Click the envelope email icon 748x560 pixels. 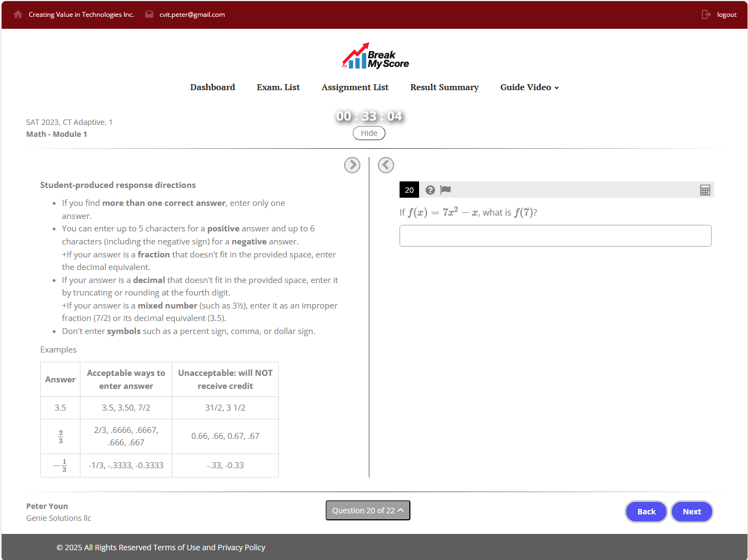(149, 15)
